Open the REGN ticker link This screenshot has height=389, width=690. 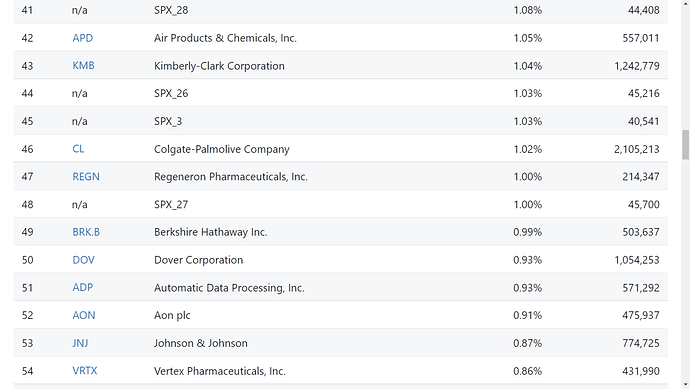pos(86,176)
